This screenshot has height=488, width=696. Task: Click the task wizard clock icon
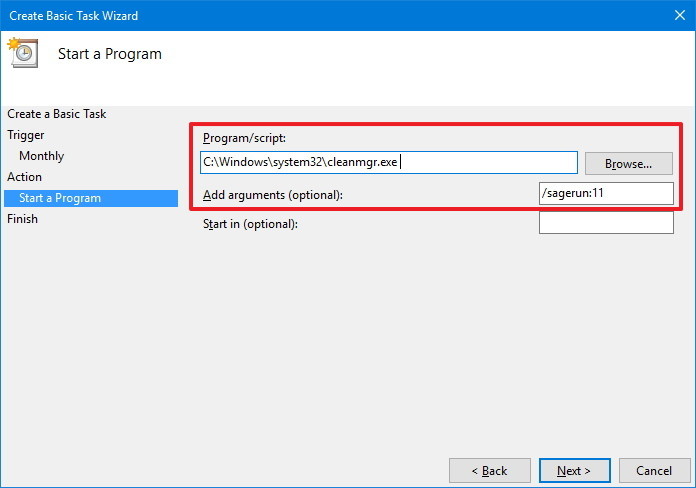[x=22, y=53]
